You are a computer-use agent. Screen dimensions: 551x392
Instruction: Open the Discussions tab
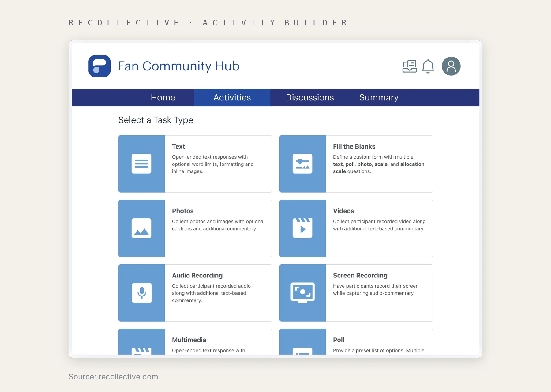310,97
